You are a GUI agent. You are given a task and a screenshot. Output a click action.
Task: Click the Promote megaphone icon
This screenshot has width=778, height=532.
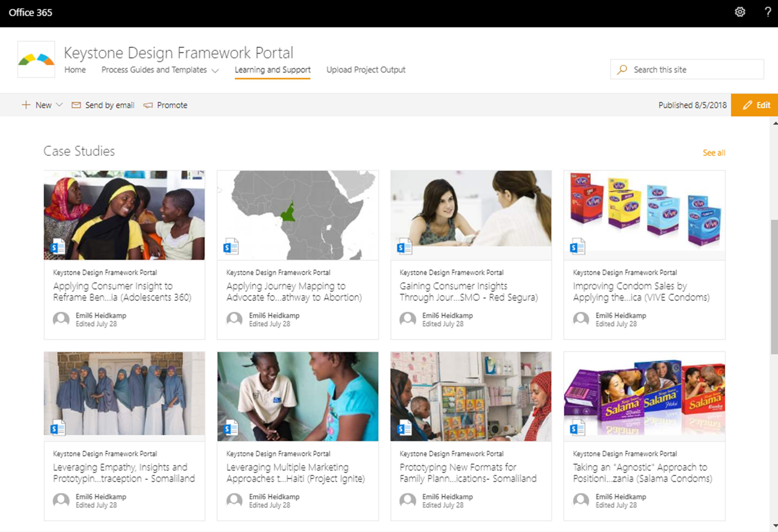pos(148,105)
